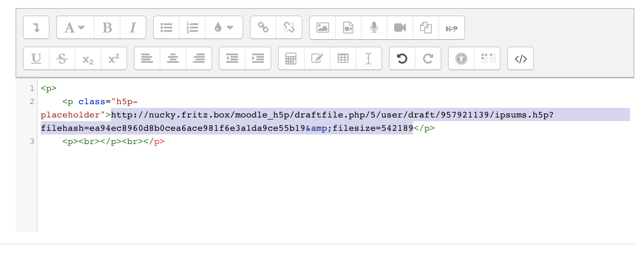Toggle underline formatting
The height and width of the screenshot is (280, 644).
click(x=36, y=58)
